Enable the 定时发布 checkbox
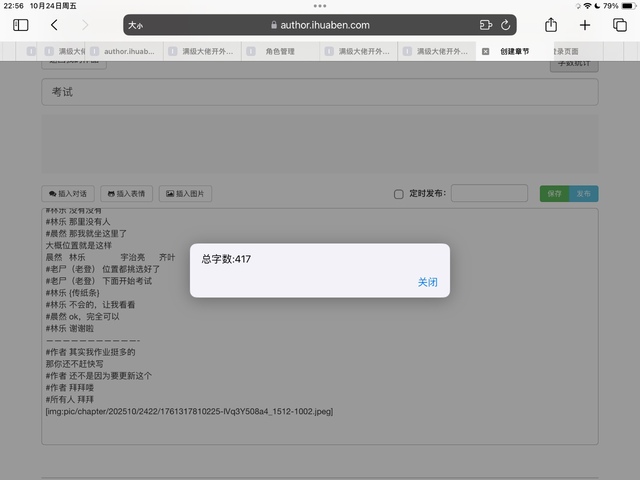This screenshot has height=480, width=640. [399, 194]
